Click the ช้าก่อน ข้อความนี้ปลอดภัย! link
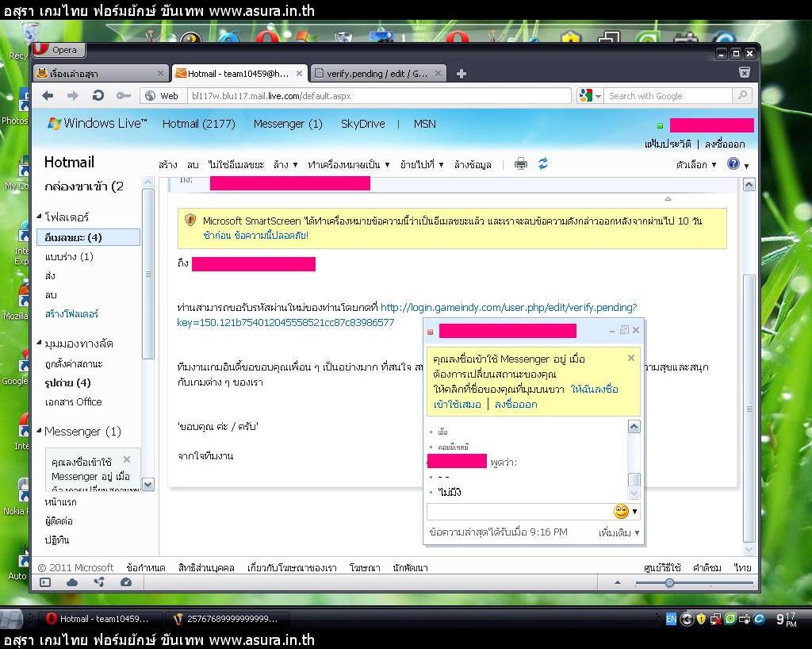The image size is (812, 649). (x=255, y=235)
